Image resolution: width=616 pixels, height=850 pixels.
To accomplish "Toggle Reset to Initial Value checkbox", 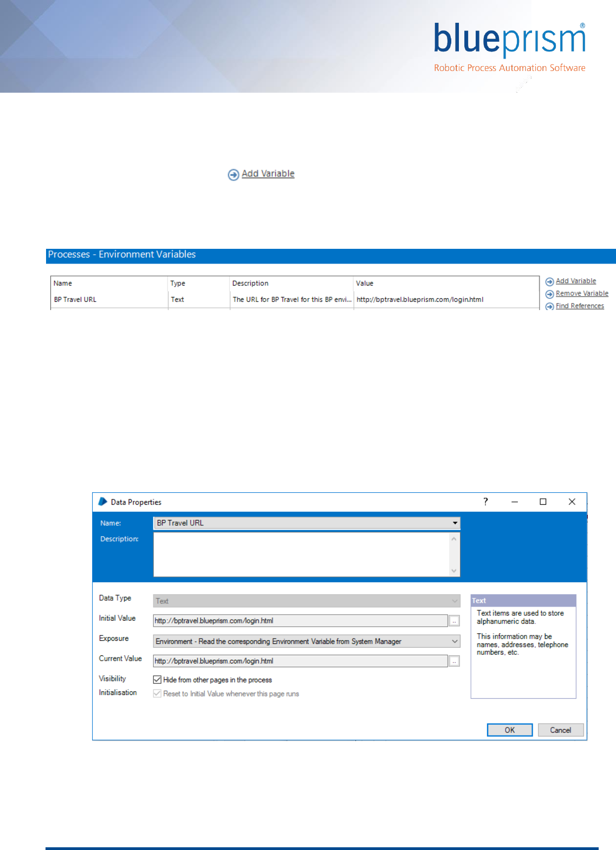I will coord(157,693).
